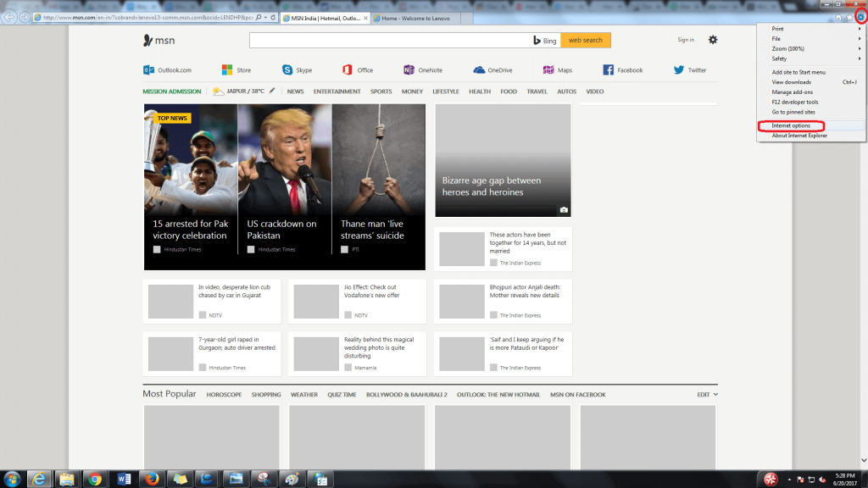
Task: Click the camera gallery icon on Bizarre age gap card
Action: (x=564, y=210)
